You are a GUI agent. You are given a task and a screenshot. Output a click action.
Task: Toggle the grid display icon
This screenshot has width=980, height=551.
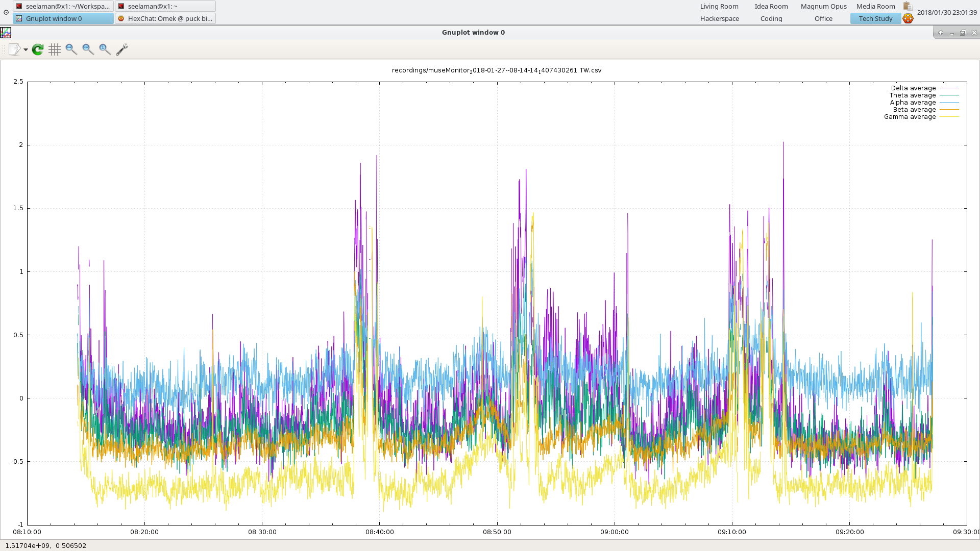point(55,49)
